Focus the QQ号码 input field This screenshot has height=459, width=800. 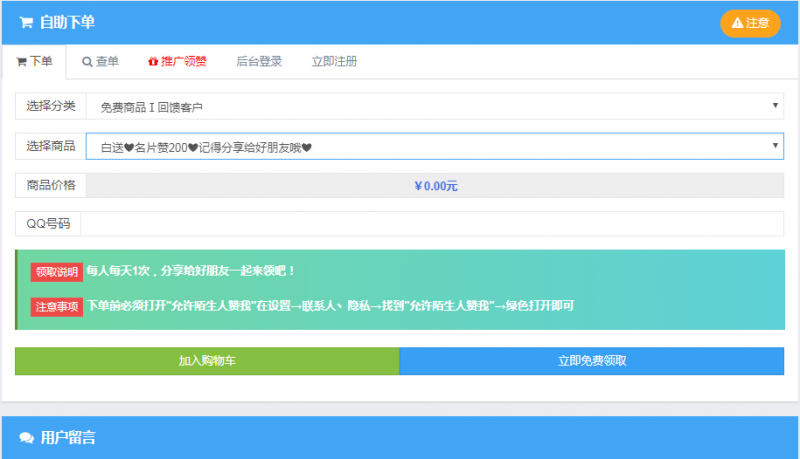click(x=432, y=224)
